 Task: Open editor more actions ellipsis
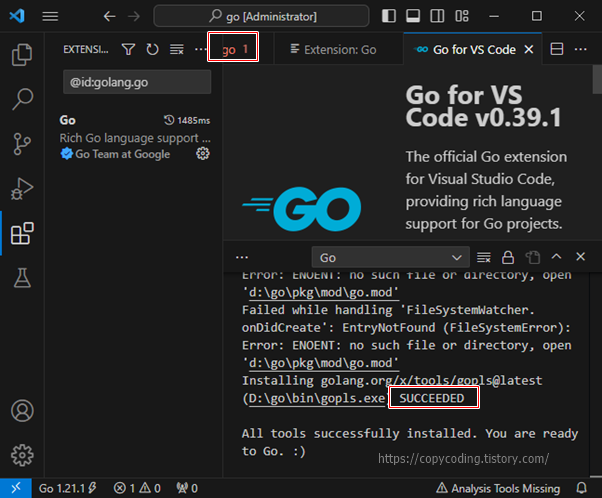(x=580, y=49)
